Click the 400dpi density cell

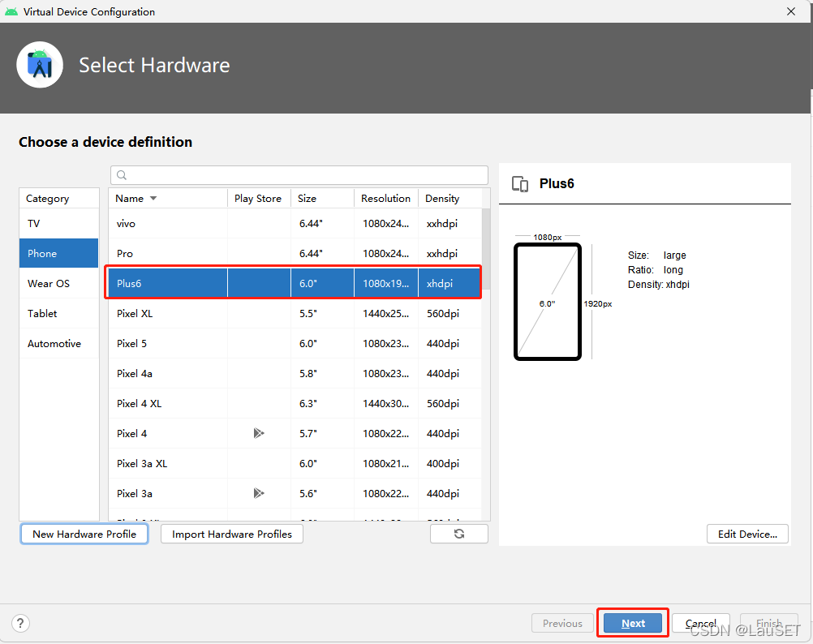[x=450, y=464]
